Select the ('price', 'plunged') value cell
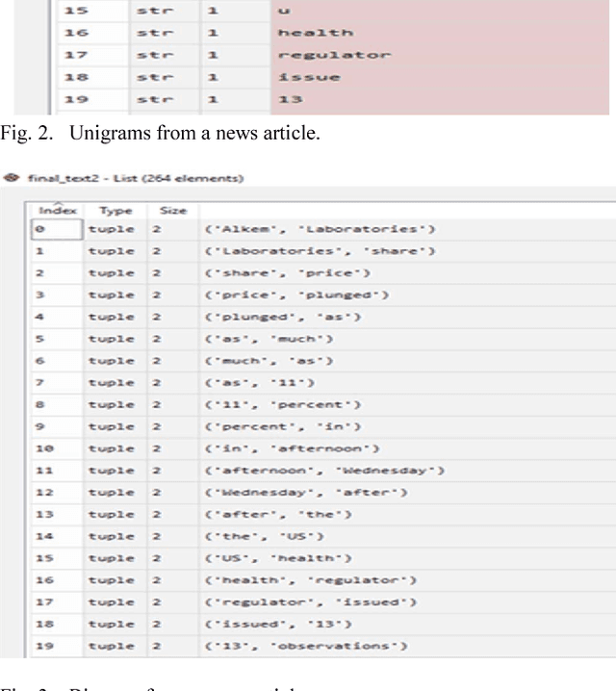Image resolution: width=616 pixels, height=691 pixels. [294, 294]
